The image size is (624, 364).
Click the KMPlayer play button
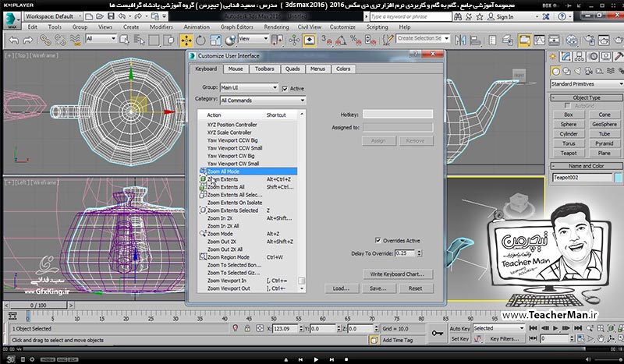[x=316, y=359]
